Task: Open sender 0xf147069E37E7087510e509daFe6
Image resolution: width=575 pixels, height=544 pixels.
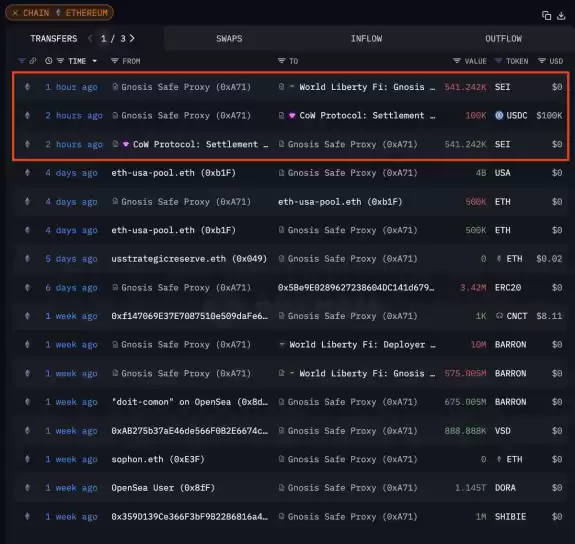Action: [x=190, y=316]
